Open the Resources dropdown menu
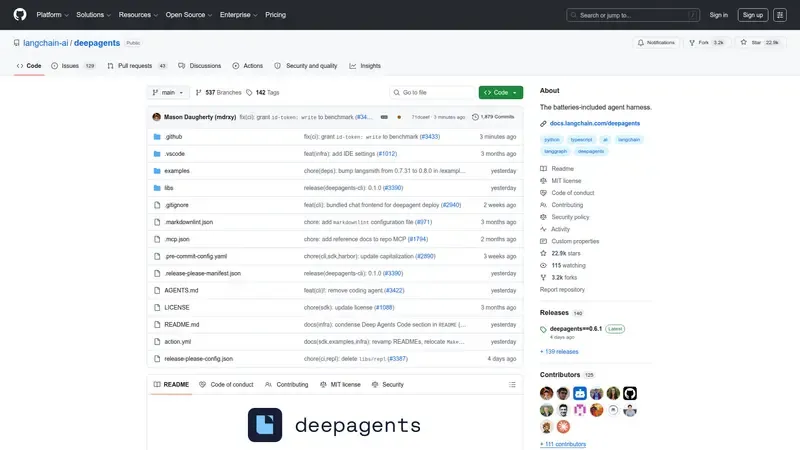 pos(138,15)
